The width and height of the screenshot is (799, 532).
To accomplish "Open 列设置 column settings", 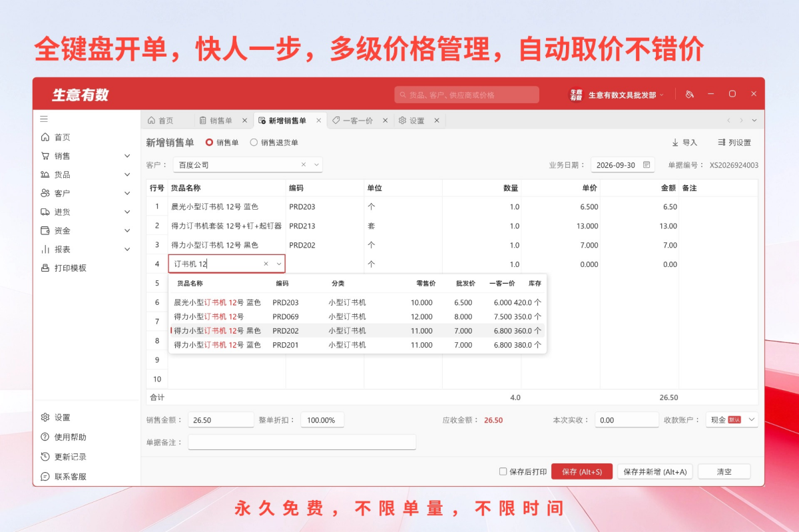I will click(x=734, y=142).
